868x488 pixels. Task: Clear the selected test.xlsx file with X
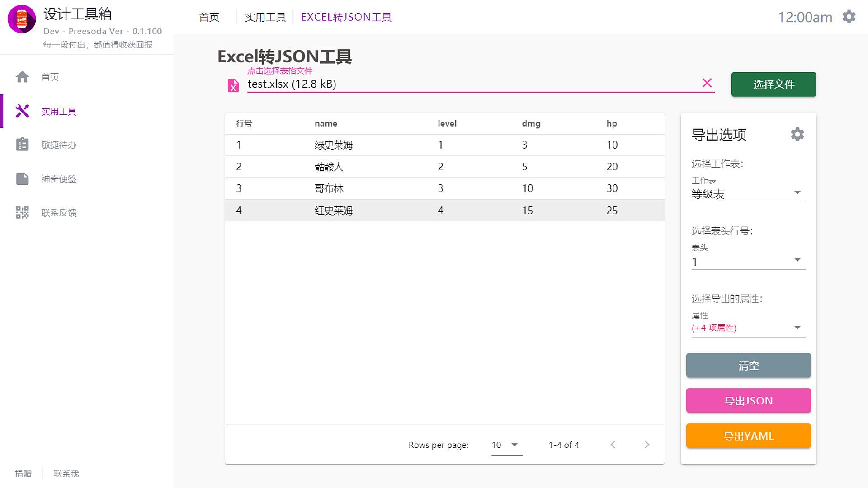coord(707,83)
